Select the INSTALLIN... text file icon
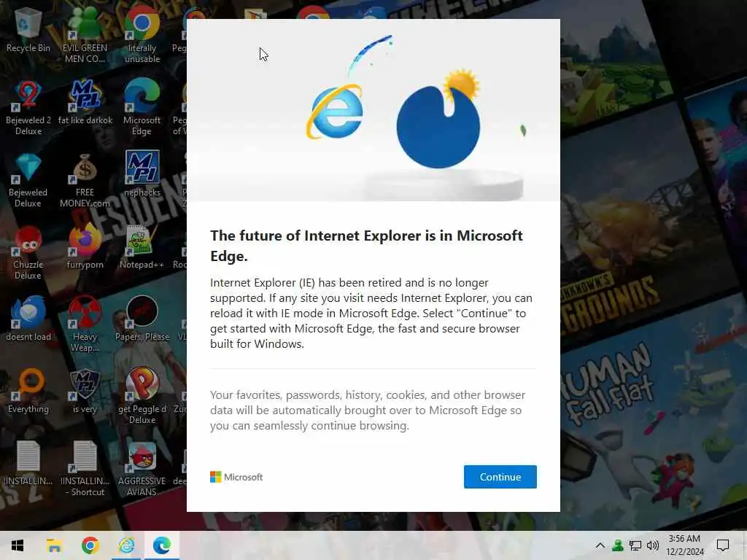 (x=28, y=463)
